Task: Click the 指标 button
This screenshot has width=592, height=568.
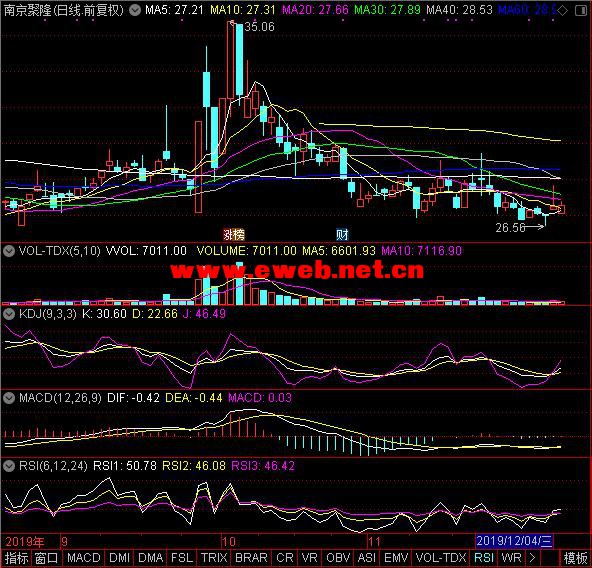Action: click(x=16, y=558)
